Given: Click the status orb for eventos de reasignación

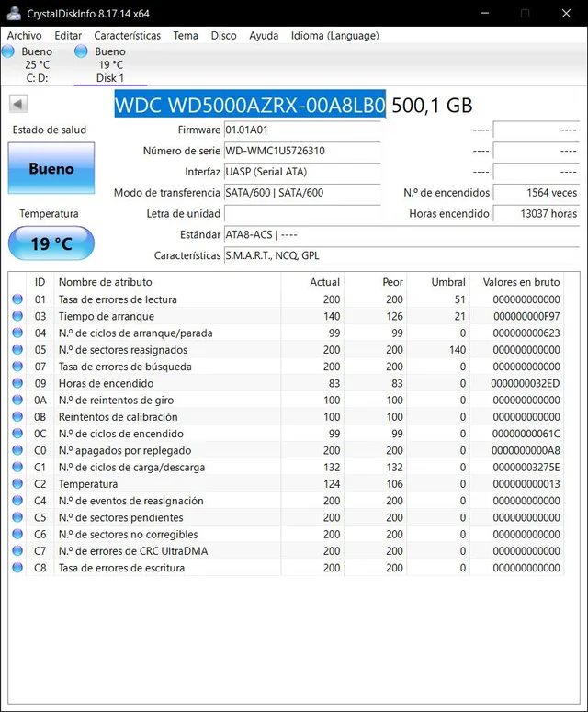Looking at the screenshot, I should coord(17,501).
